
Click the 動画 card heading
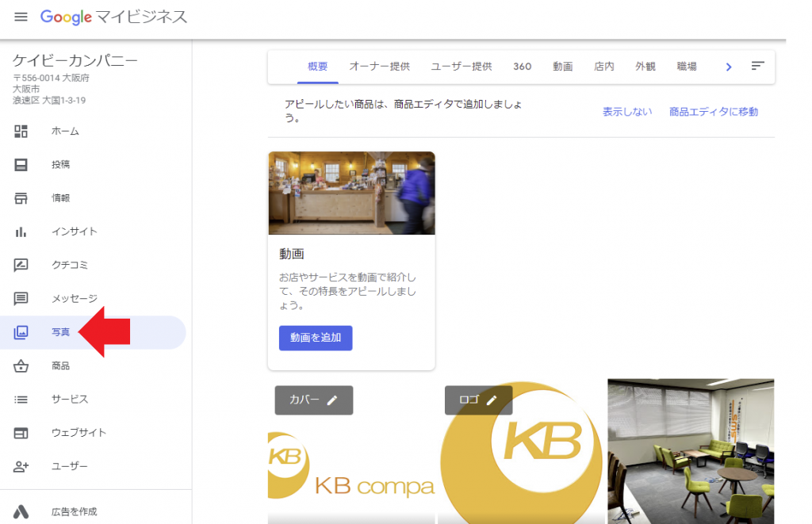coord(292,254)
